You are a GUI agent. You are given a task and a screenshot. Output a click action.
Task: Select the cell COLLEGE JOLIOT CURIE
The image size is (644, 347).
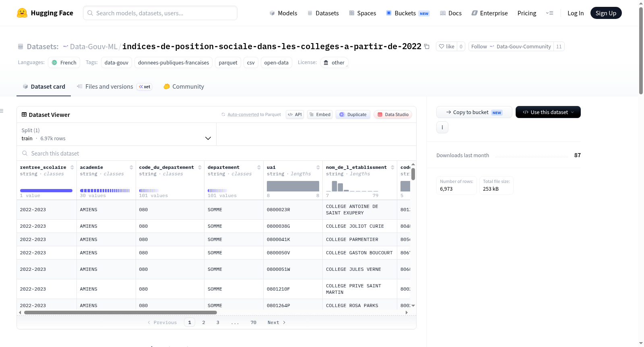pos(360,226)
